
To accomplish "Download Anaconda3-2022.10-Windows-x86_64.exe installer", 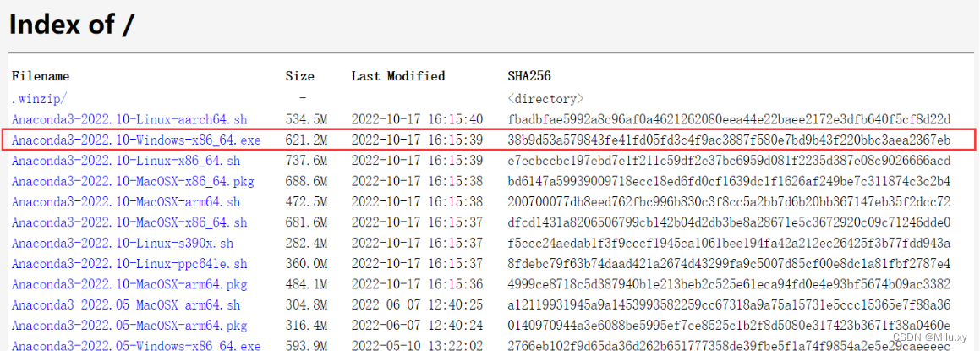I will click(x=135, y=140).
